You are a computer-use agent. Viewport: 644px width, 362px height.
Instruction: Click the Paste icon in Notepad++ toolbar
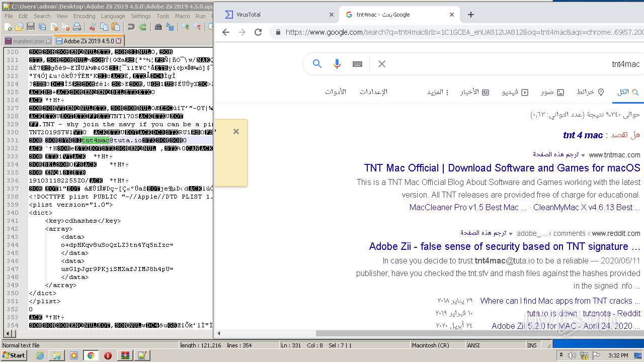(116, 27)
